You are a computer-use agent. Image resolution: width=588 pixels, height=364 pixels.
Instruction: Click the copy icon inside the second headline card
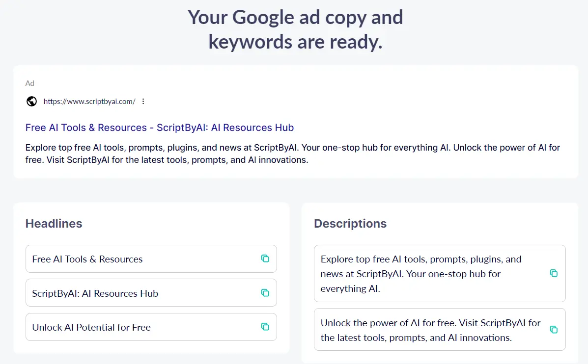coord(265,293)
